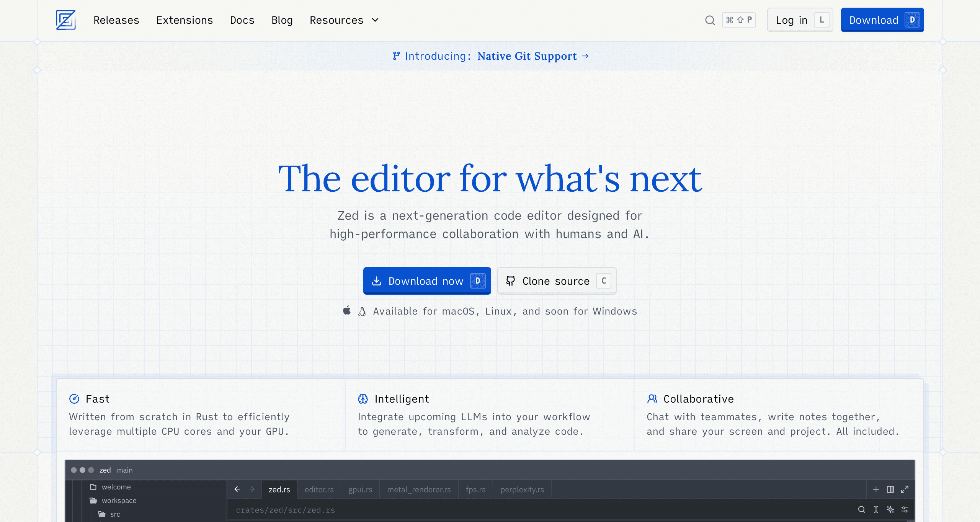Click the Available for macOS, Linux text
This screenshot has height=522, width=980.
[505, 311]
